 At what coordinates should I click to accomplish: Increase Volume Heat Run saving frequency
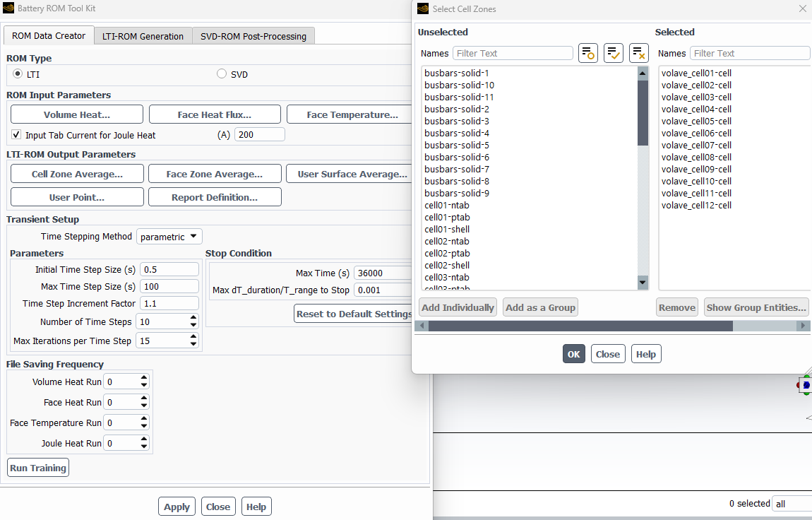pyautogui.click(x=144, y=378)
